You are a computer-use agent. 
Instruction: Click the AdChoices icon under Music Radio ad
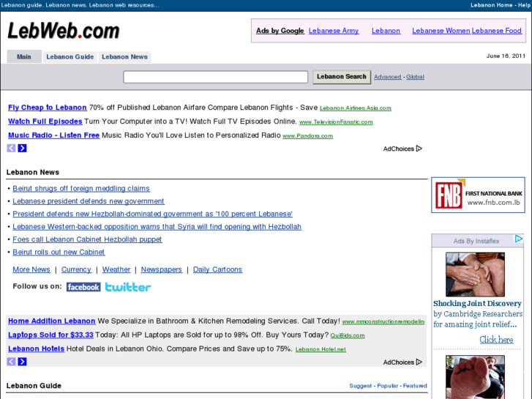click(419, 149)
